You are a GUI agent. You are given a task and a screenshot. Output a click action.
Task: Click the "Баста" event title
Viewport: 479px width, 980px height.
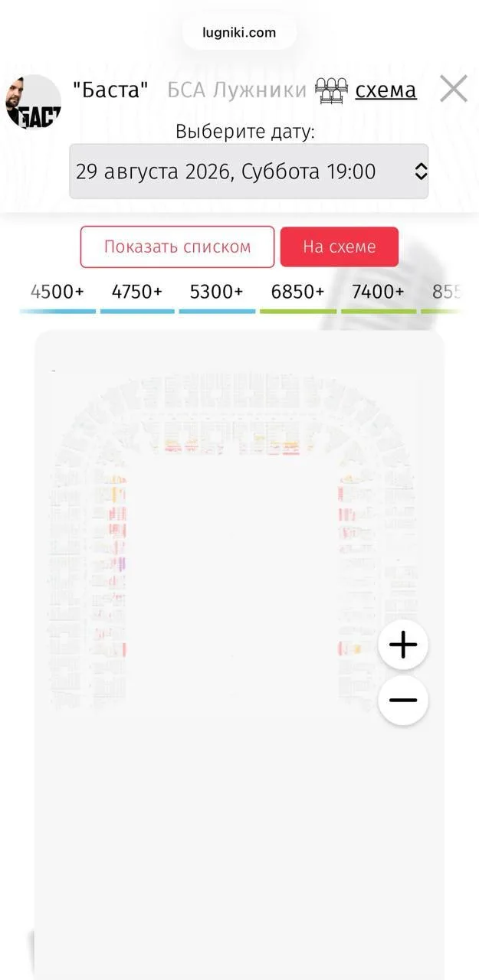coord(110,90)
